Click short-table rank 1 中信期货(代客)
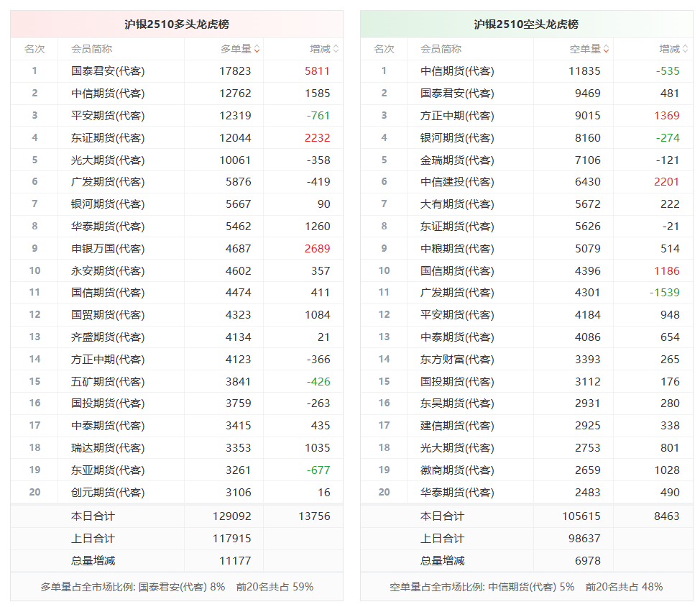 pyautogui.click(x=458, y=71)
